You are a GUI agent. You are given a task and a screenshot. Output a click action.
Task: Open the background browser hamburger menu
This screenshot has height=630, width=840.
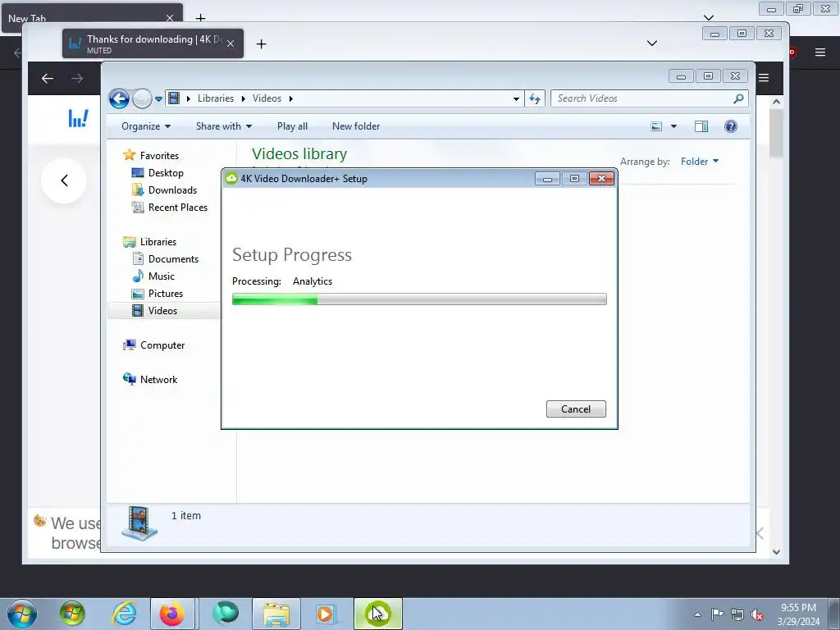(820, 52)
